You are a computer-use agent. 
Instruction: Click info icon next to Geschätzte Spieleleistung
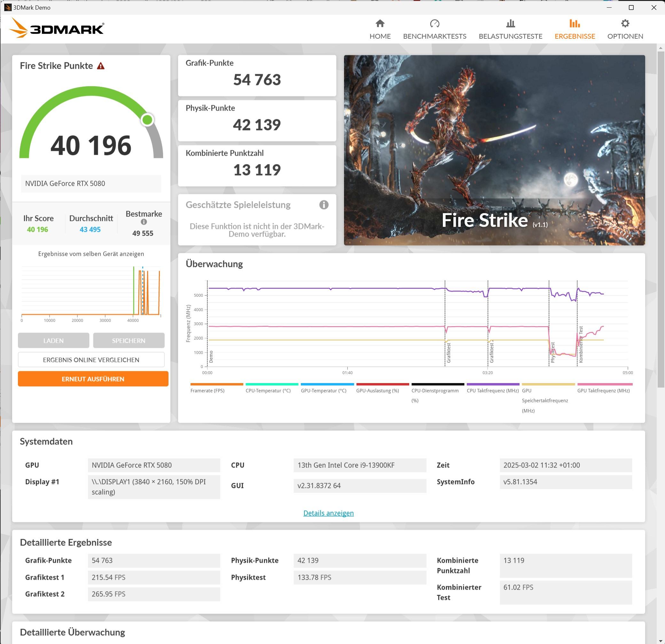(x=324, y=205)
